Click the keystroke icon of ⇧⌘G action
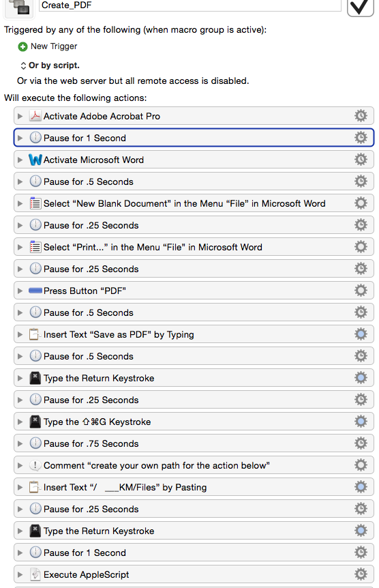 click(x=35, y=422)
